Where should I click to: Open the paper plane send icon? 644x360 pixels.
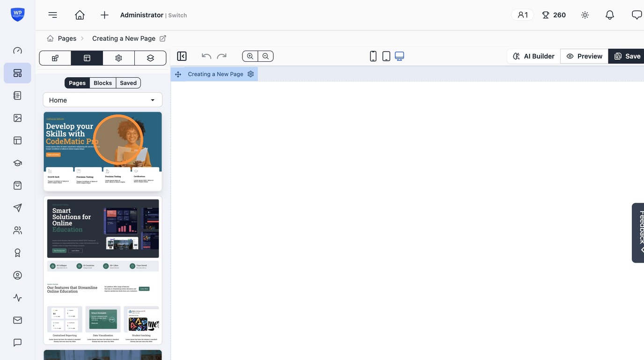pyautogui.click(x=17, y=208)
